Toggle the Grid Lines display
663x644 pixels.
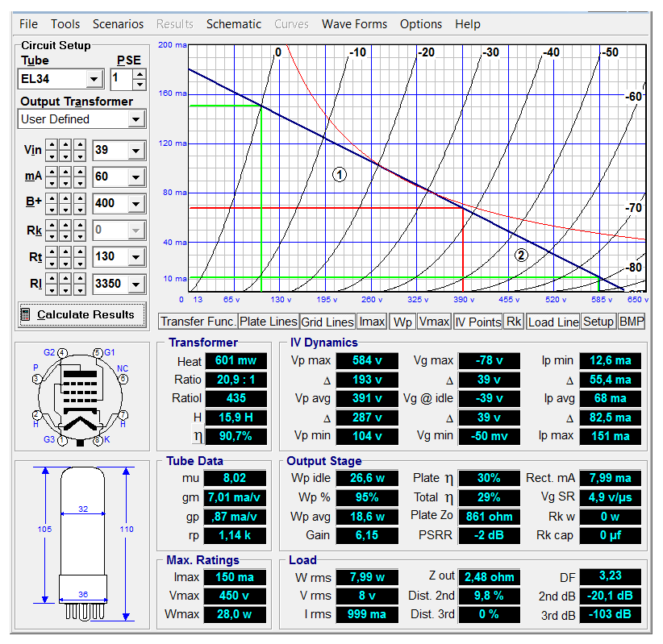point(327,322)
